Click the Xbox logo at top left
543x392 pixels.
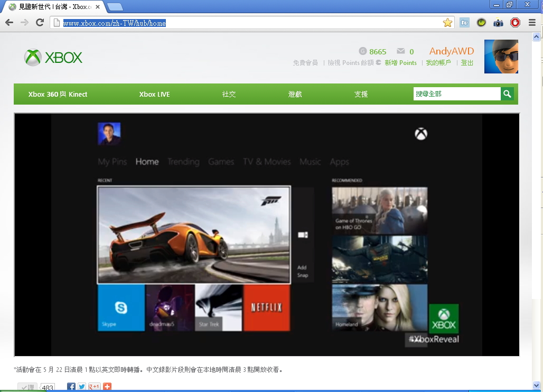(53, 58)
